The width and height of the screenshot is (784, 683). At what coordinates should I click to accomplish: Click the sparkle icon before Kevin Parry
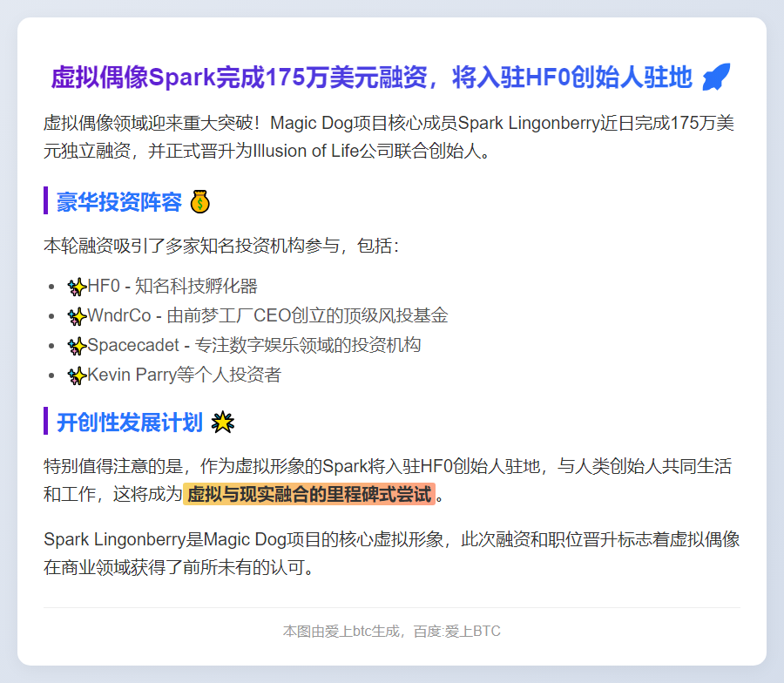77,375
